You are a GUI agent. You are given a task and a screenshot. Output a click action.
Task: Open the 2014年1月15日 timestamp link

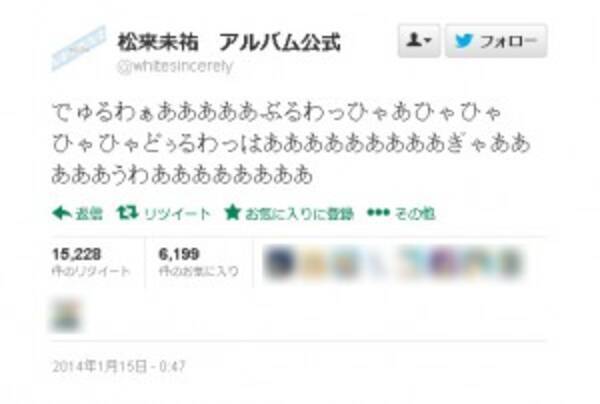[118, 367]
